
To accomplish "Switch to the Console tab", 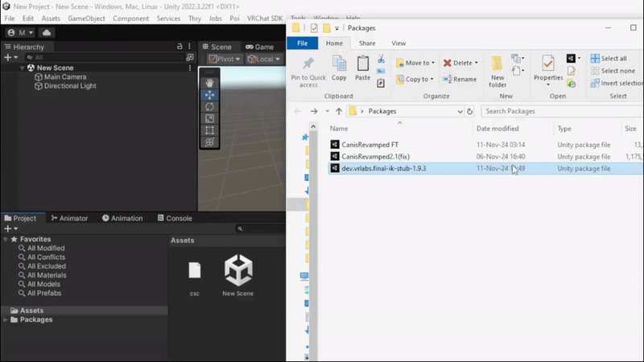I will tap(175, 218).
